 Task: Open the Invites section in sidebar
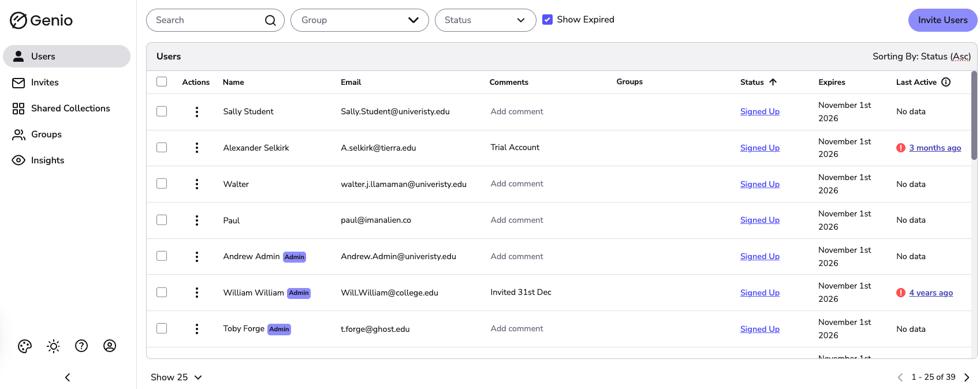67,83
